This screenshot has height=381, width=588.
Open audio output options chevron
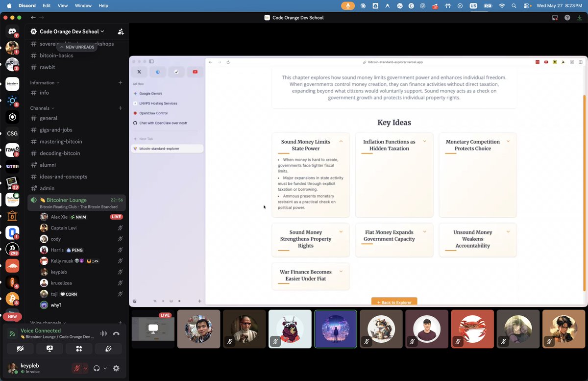pos(105,368)
